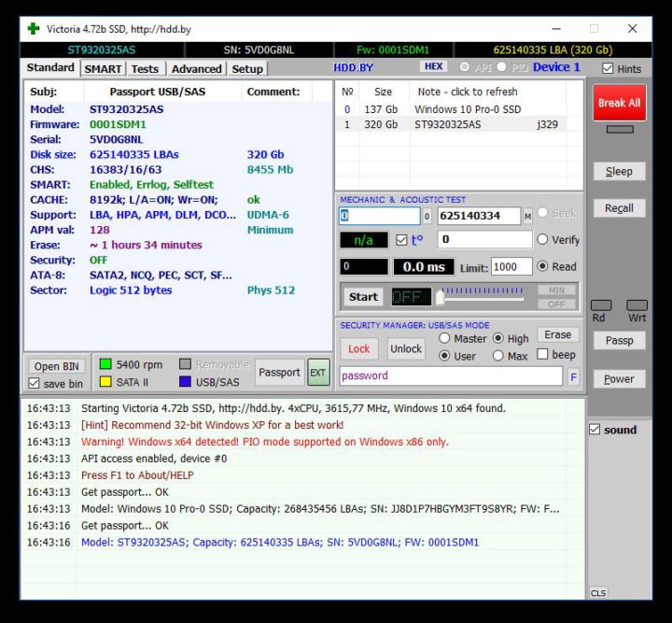Click the green cross Victoria app icon
This screenshot has height=623, width=672.
click(34, 28)
